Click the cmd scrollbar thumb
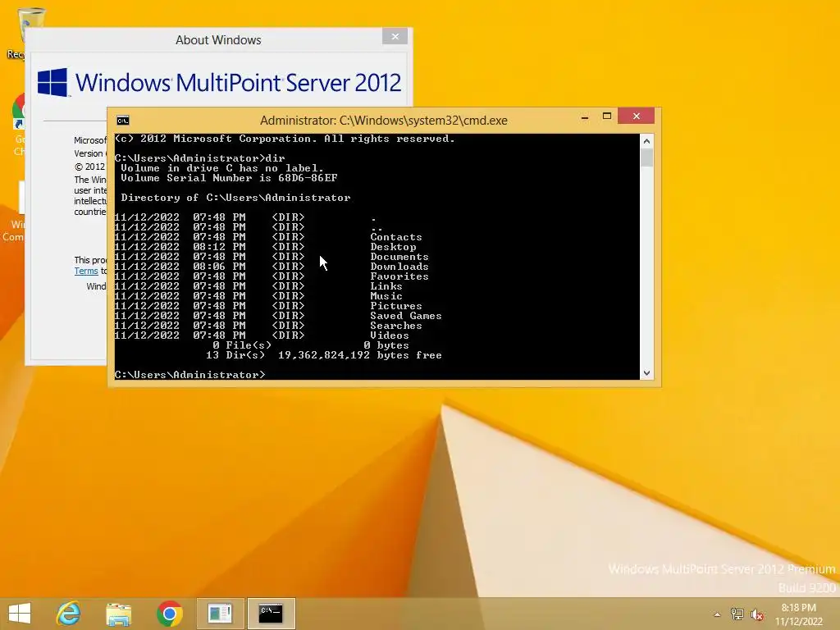Image resolution: width=840 pixels, height=630 pixels. point(646,158)
